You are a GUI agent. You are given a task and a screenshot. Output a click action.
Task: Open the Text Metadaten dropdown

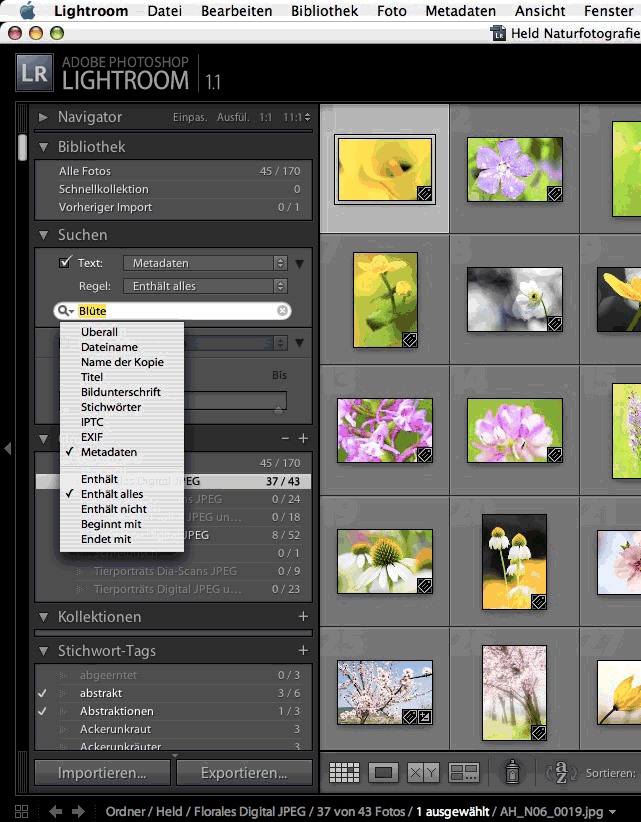(205, 263)
